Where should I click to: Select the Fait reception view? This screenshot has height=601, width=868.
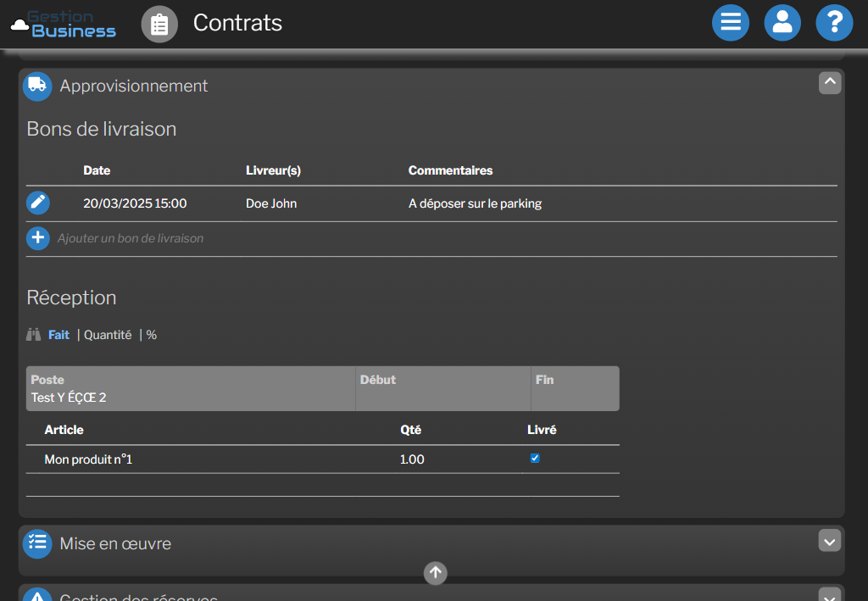click(58, 335)
